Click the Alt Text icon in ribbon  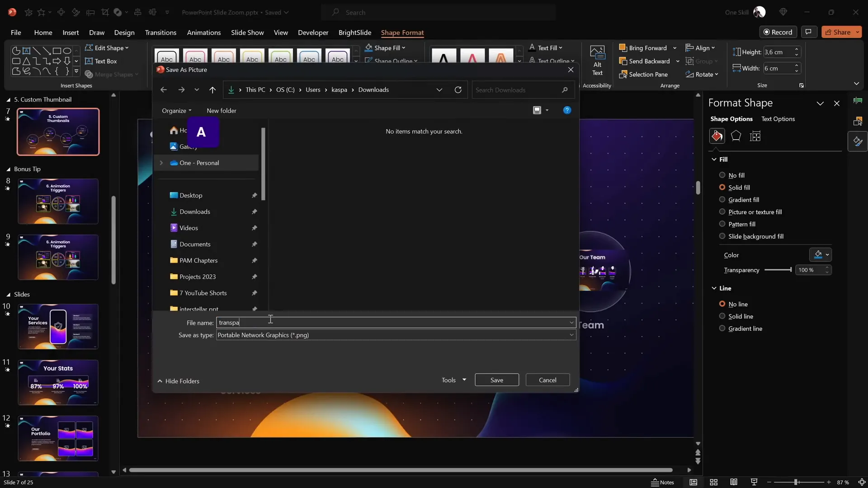coord(597,61)
